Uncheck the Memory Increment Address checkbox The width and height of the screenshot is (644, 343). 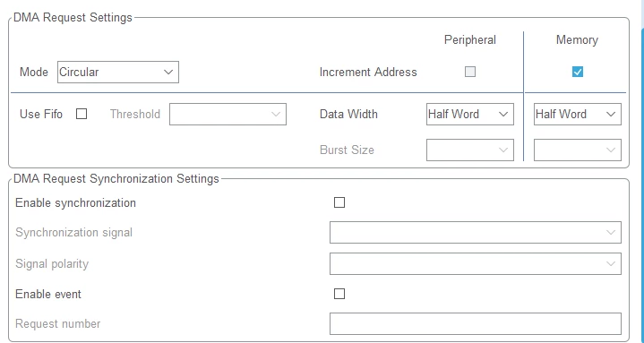point(578,72)
